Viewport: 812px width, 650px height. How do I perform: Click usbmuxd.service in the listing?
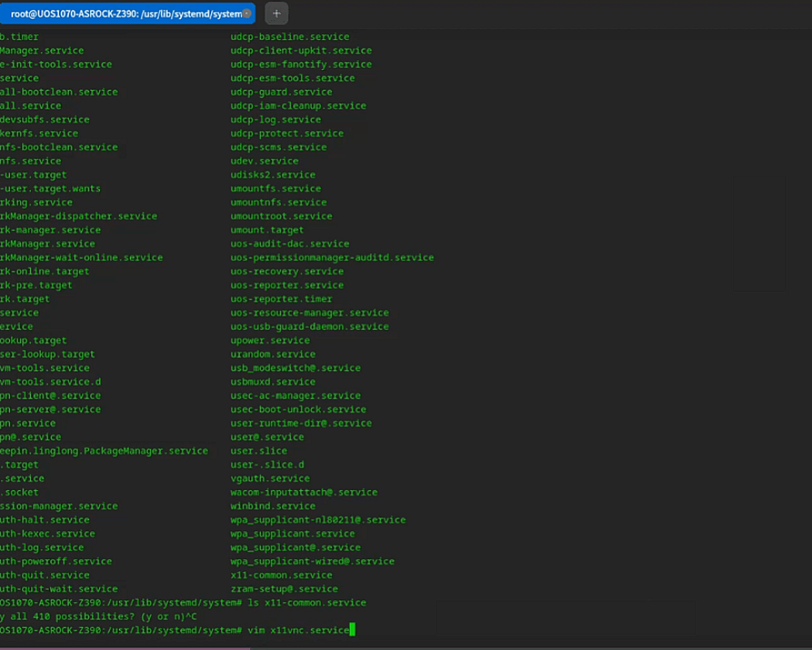(273, 382)
